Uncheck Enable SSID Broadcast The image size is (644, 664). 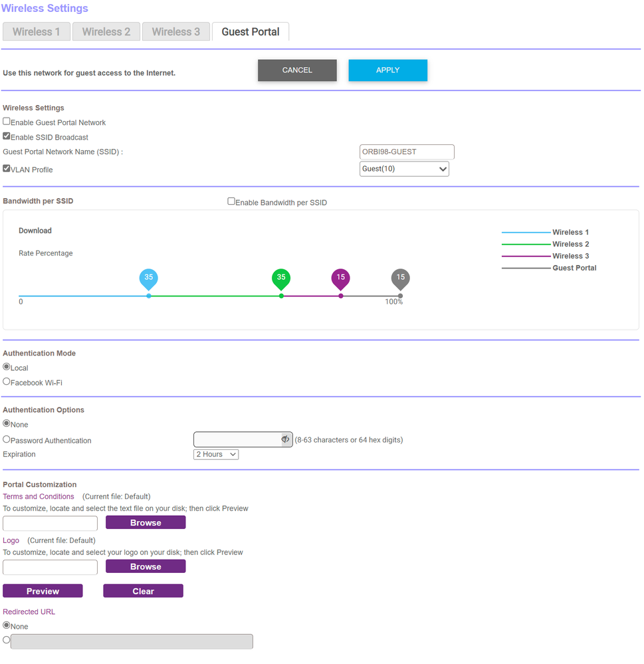(7, 136)
